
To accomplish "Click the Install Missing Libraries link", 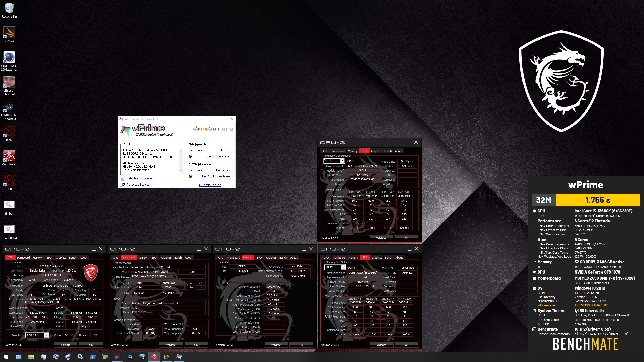I will 140,178.
